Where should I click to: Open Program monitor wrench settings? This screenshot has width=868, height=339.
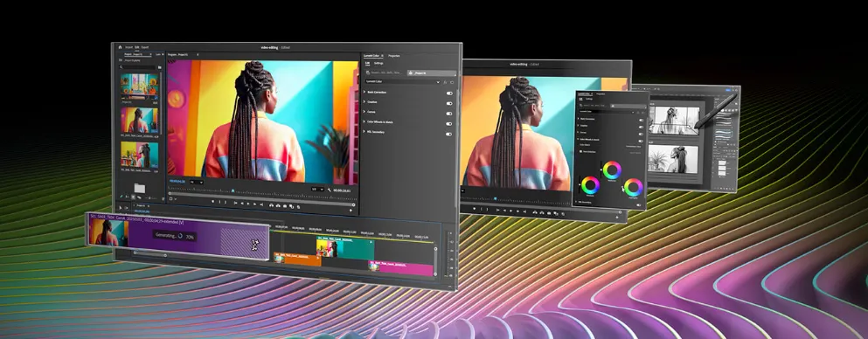pos(330,190)
